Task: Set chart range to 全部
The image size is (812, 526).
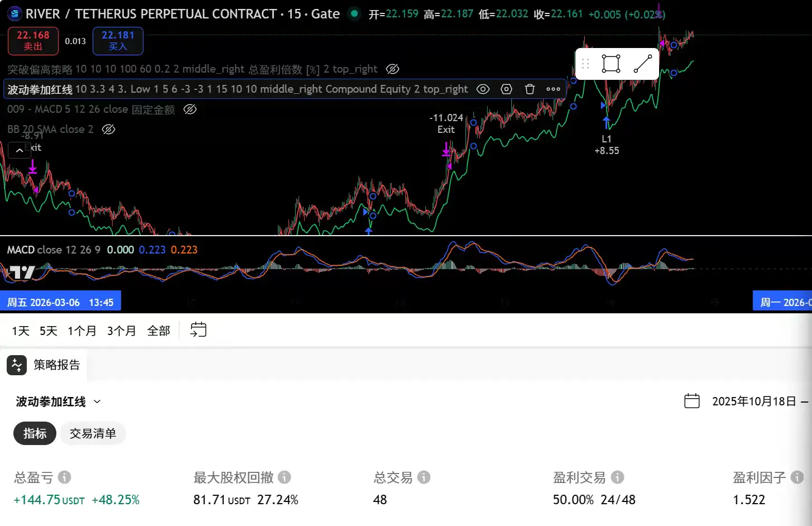Action: point(158,331)
